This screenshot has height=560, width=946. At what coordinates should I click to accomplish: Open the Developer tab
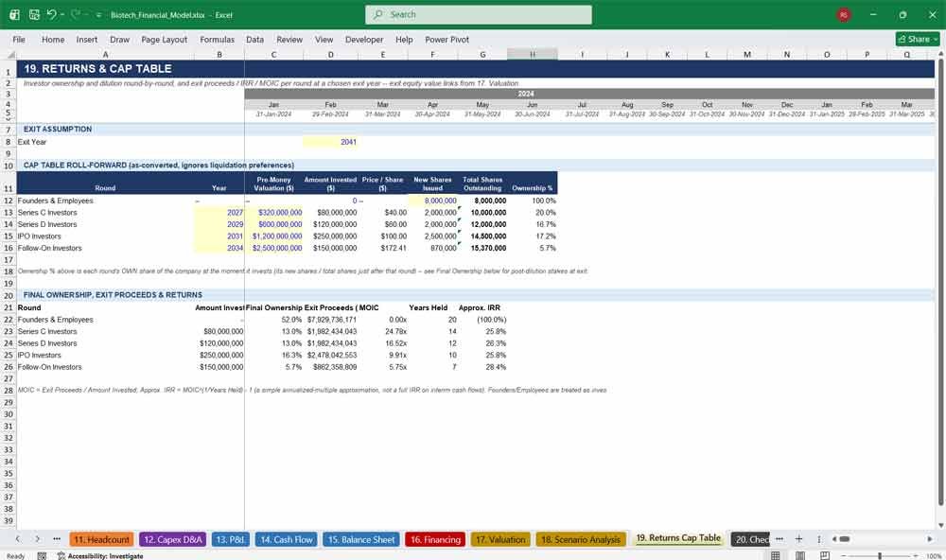[x=364, y=39]
